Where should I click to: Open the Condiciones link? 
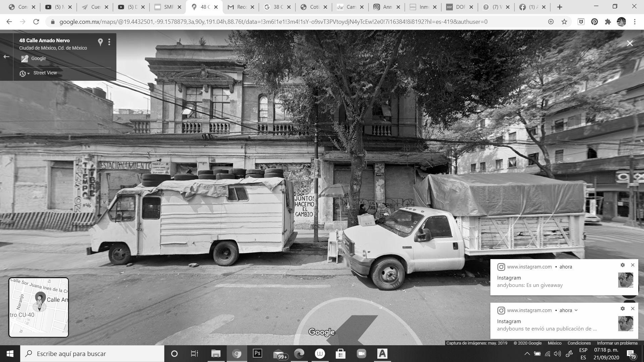tap(579, 343)
